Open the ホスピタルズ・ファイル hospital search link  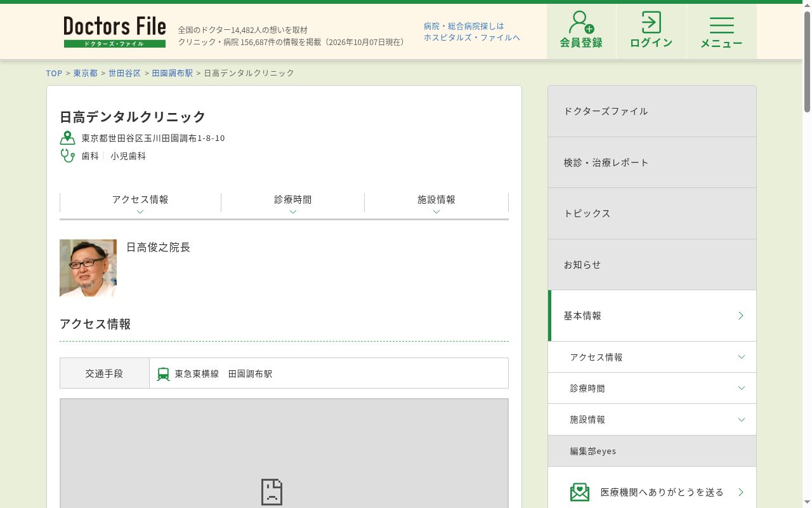472,32
